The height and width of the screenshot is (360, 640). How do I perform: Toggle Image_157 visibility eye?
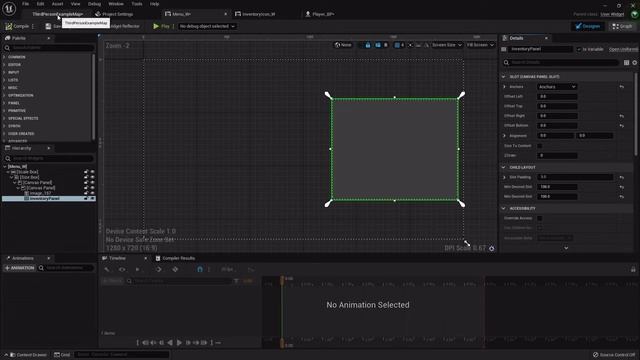[x=93, y=193]
